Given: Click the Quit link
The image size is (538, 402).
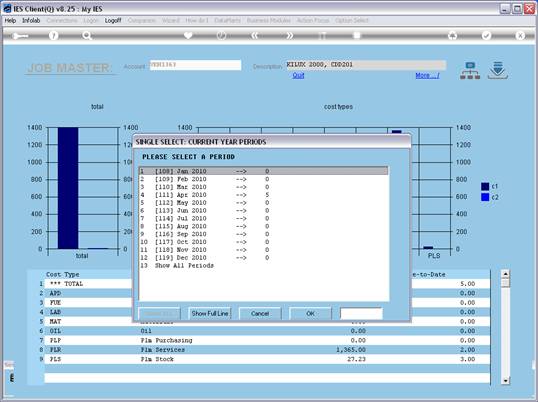Looking at the screenshot, I should coord(298,75).
